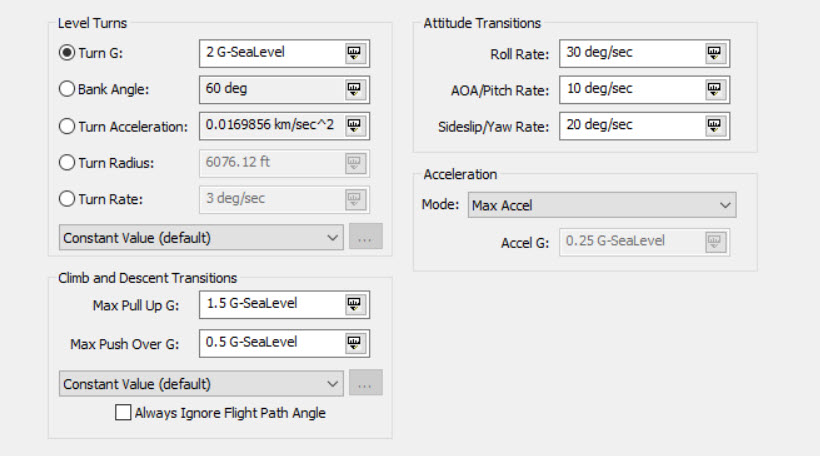Click the Roll Rate value field

tap(628, 53)
